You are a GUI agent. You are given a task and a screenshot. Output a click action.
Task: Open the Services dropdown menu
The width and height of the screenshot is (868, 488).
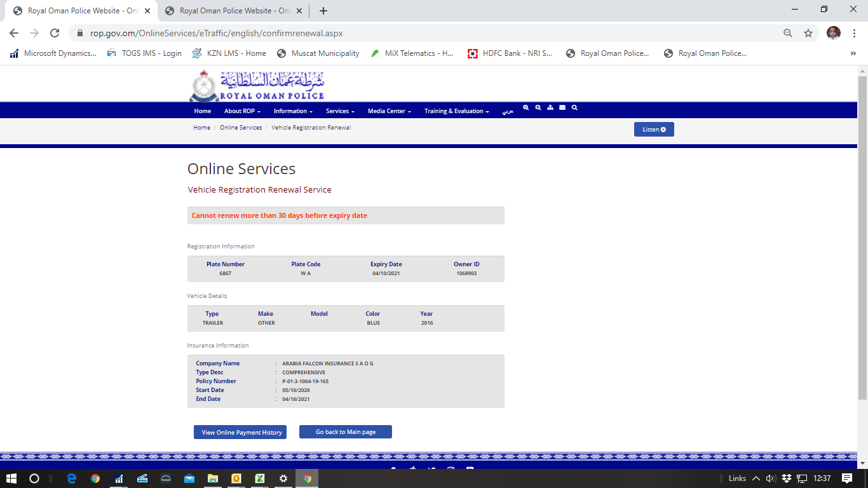tap(340, 111)
